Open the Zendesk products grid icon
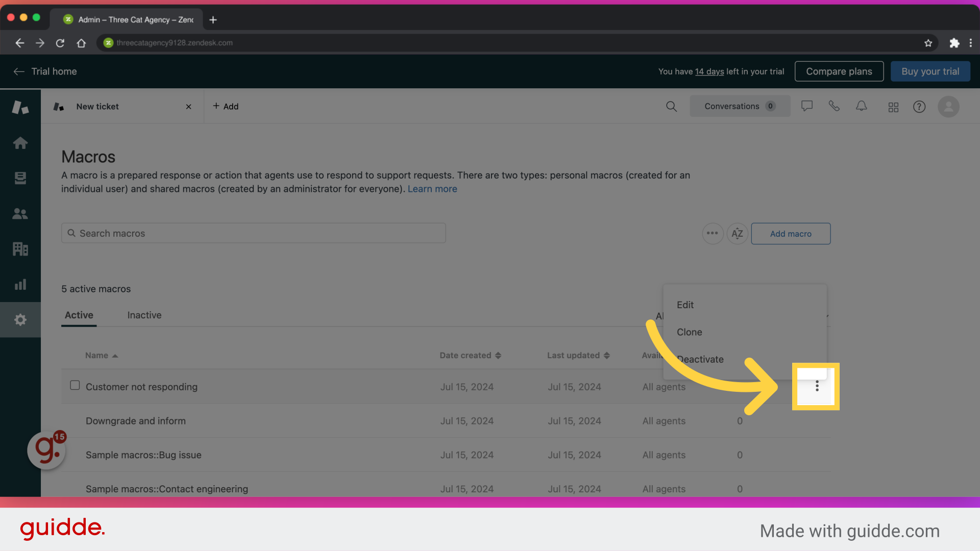This screenshot has height=551, width=980. [893, 107]
